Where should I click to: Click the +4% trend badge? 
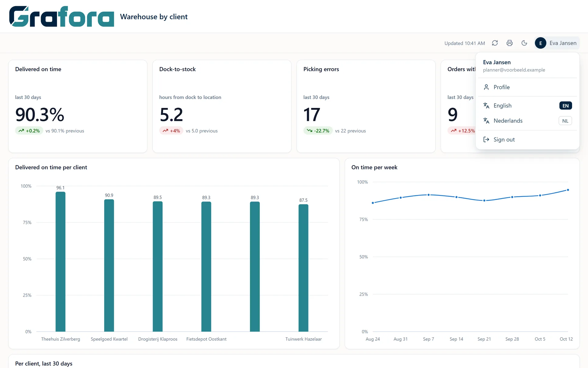point(171,131)
